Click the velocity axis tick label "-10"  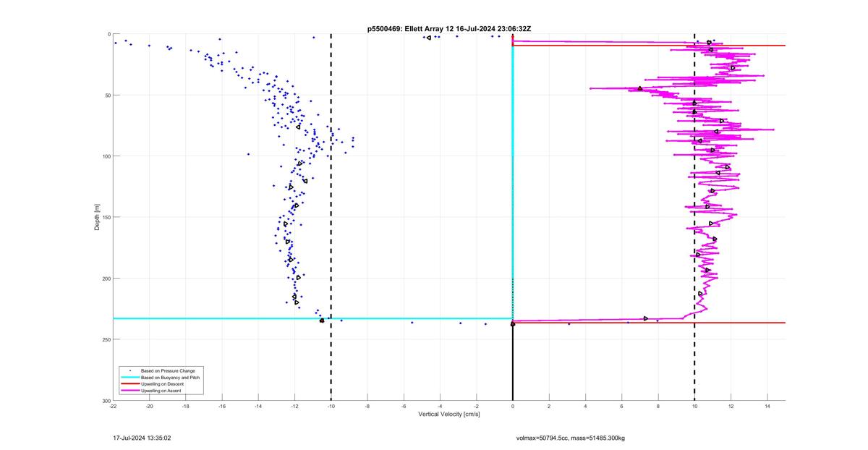click(x=331, y=407)
